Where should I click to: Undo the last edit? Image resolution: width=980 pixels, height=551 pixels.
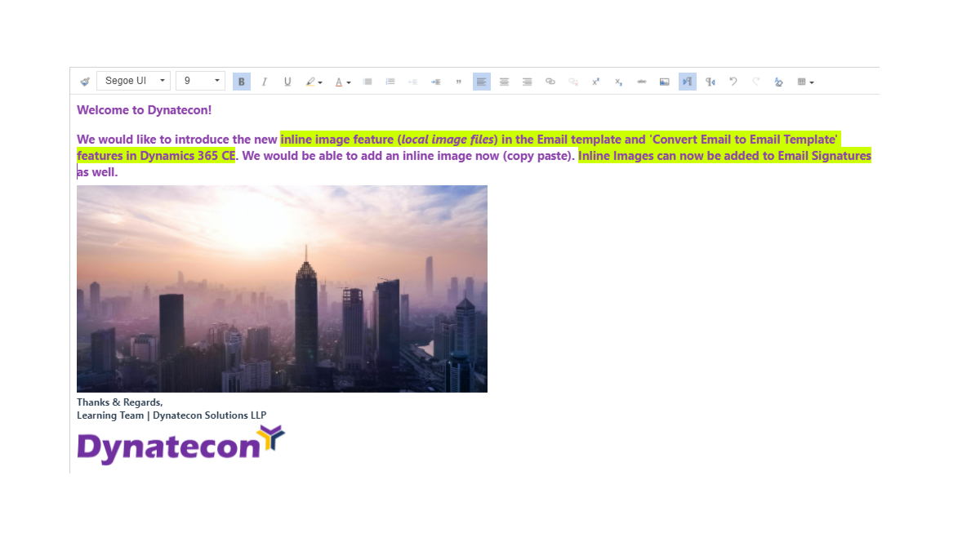click(x=733, y=81)
